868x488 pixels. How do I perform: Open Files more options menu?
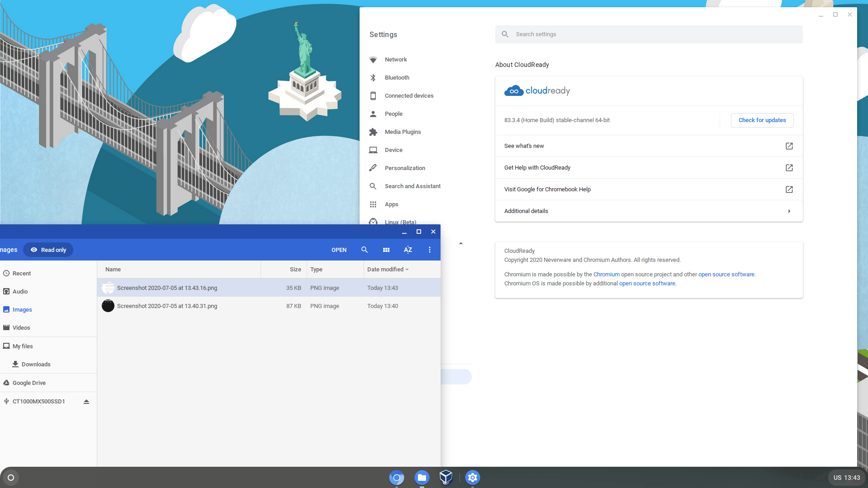click(x=430, y=250)
